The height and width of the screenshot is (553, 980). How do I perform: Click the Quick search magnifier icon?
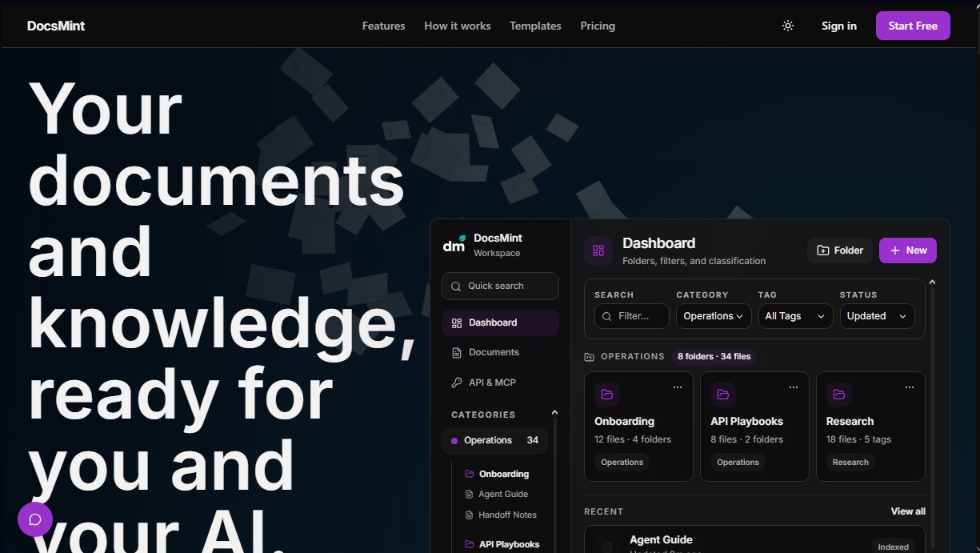456,287
